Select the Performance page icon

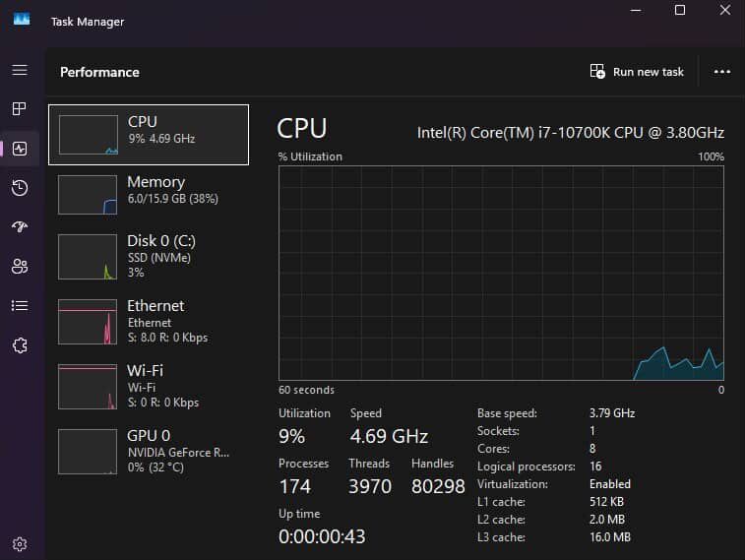point(20,149)
